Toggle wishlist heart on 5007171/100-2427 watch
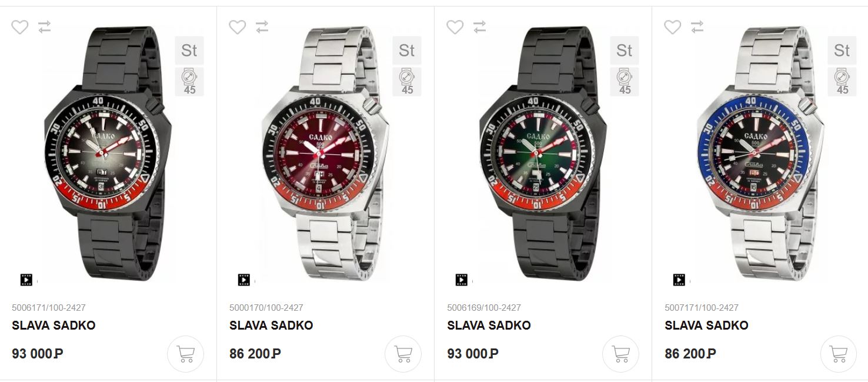This screenshot has width=868, height=382. coord(673,27)
